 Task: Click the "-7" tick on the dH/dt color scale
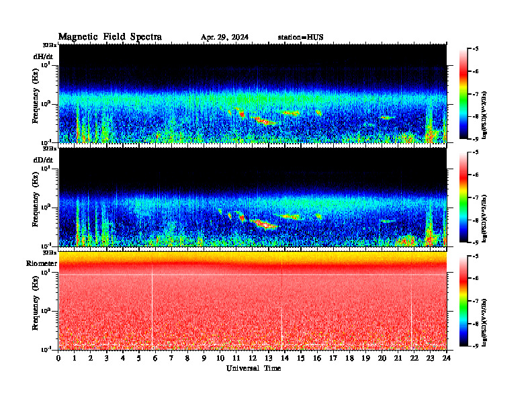tap(476, 94)
